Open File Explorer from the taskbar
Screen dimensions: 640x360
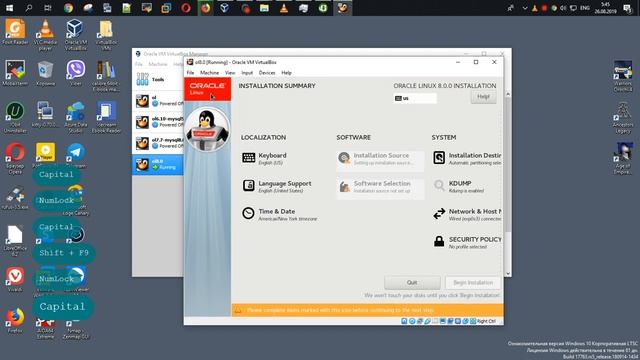tap(264, 8)
